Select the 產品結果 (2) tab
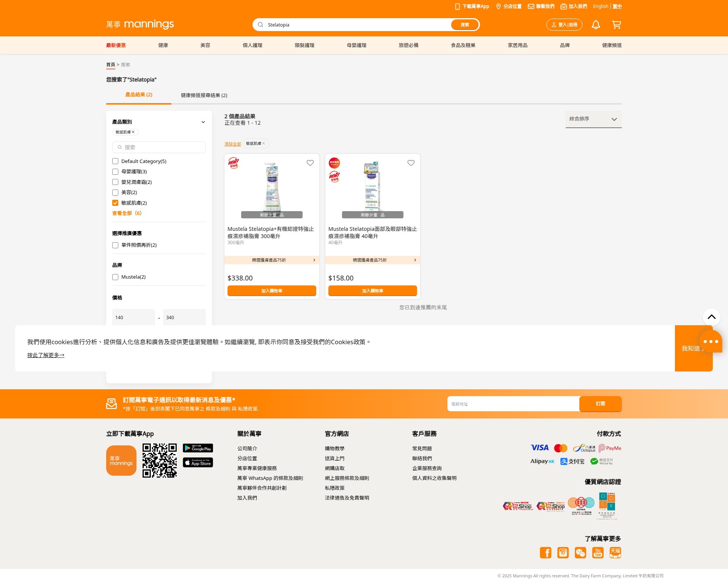Image resolution: width=728 pixels, height=583 pixels. [139, 95]
